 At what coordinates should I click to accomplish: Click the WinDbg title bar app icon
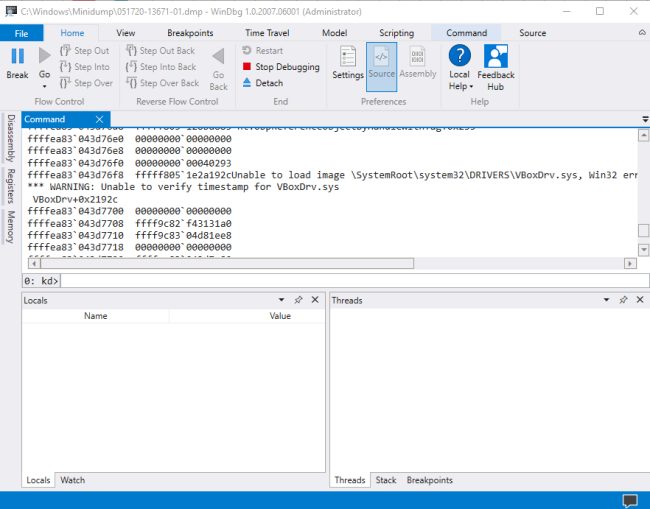[x=11, y=11]
